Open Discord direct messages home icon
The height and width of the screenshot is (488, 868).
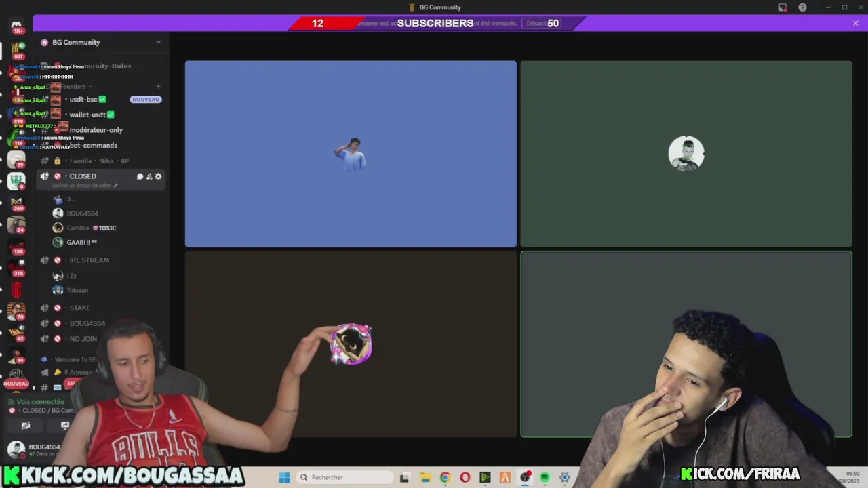click(x=16, y=25)
